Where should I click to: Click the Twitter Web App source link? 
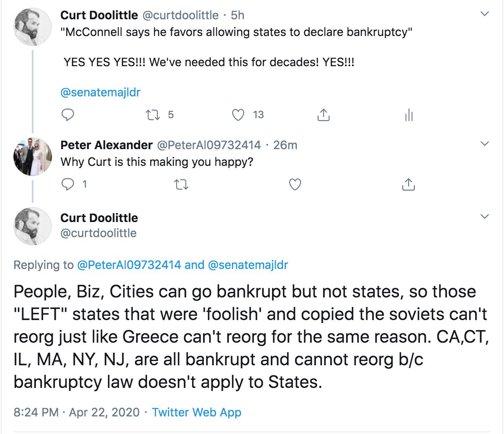point(196,412)
